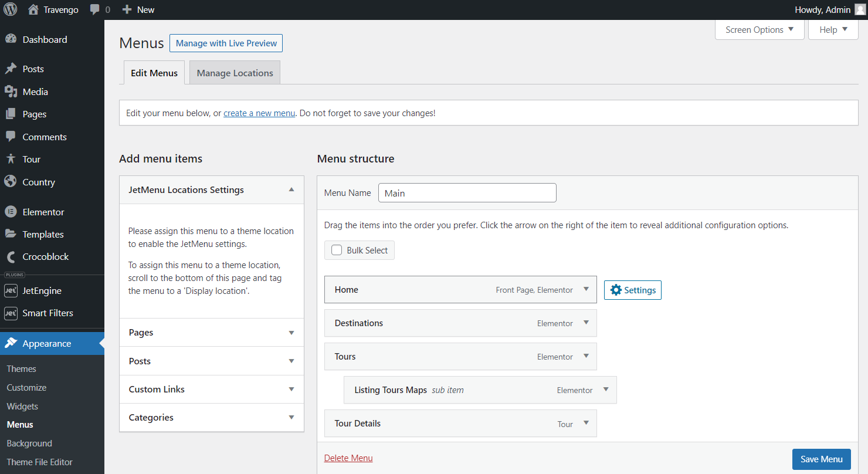Image resolution: width=868 pixels, height=474 pixels.
Task: Click the Templates folder icon
Action: tap(11, 234)
